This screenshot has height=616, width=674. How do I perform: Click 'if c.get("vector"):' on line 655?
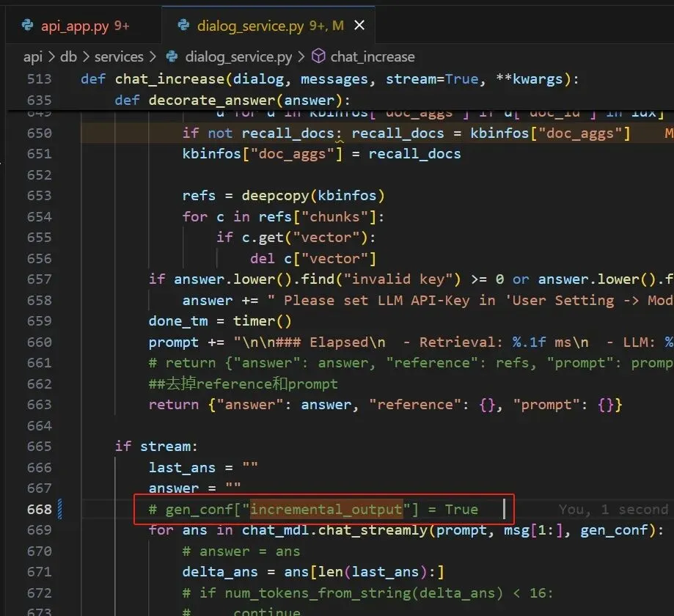pyautogui.click(x=296, y=238)
